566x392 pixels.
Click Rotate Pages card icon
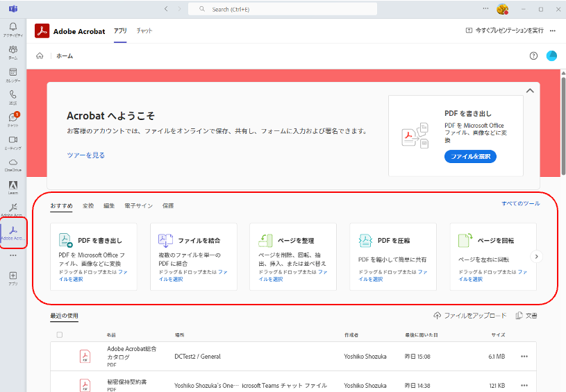465,240
